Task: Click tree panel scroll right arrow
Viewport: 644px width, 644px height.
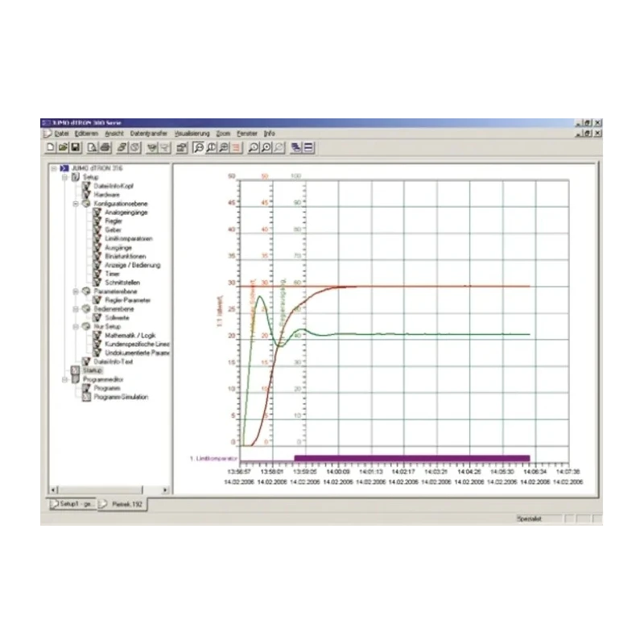Action: (x=165, y=489)
